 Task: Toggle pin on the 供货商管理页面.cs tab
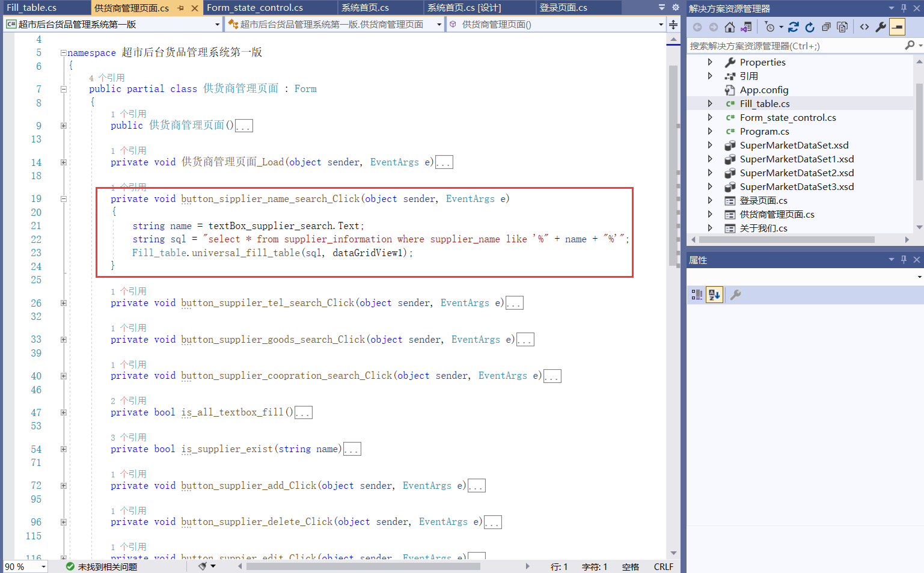(180, 8)
